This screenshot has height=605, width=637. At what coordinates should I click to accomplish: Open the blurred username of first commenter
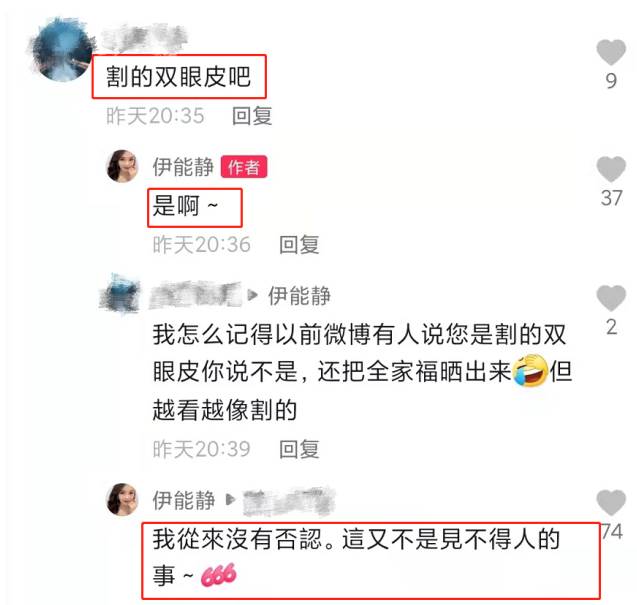click(144, 39)
